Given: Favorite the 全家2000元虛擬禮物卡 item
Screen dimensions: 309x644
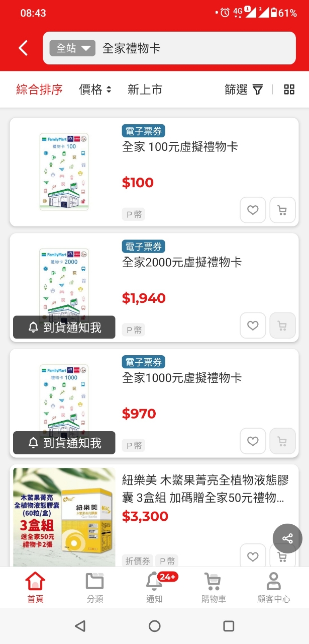Looking at the screenshot, I should point(253,326).
